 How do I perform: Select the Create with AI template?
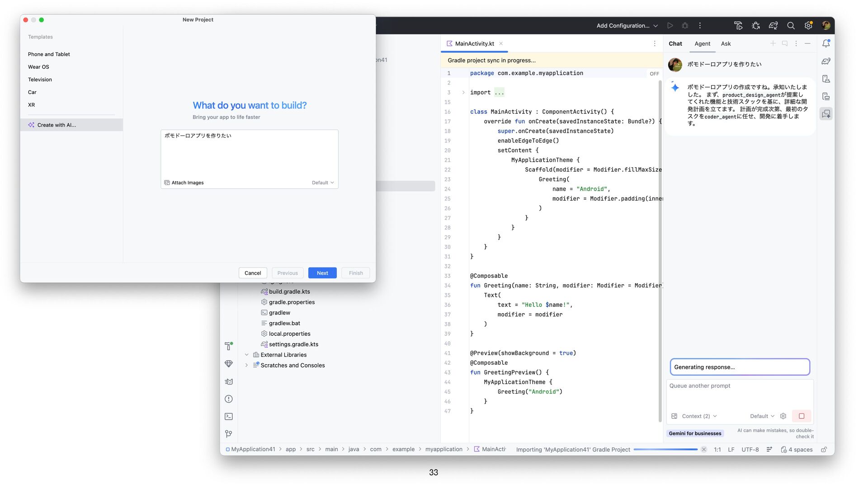pyautogui.click(x=57, y=125)
